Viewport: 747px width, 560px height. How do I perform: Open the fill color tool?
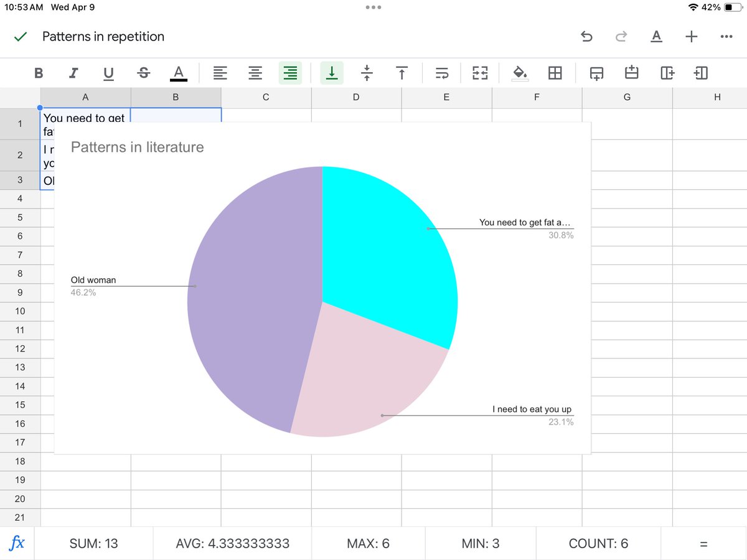tap(520, 73)
